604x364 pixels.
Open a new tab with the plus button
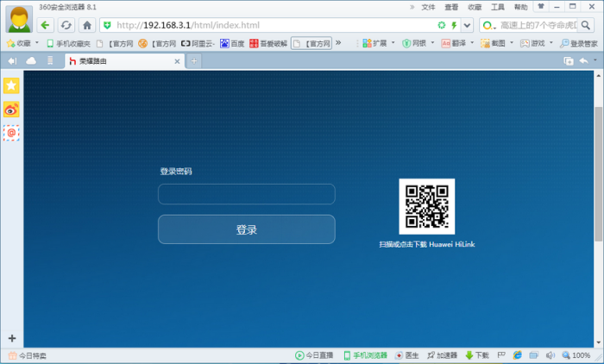pyautogui.click(x=194, y=61)
